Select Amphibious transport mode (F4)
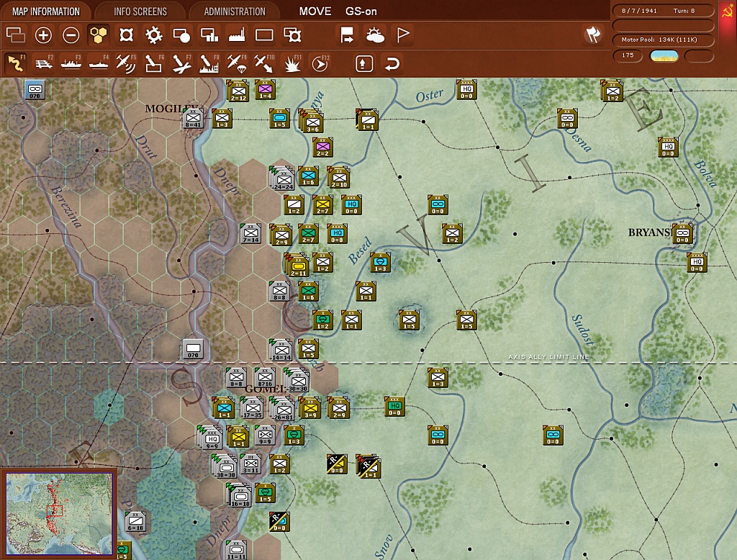737x560 pixels. click(99, 63)
